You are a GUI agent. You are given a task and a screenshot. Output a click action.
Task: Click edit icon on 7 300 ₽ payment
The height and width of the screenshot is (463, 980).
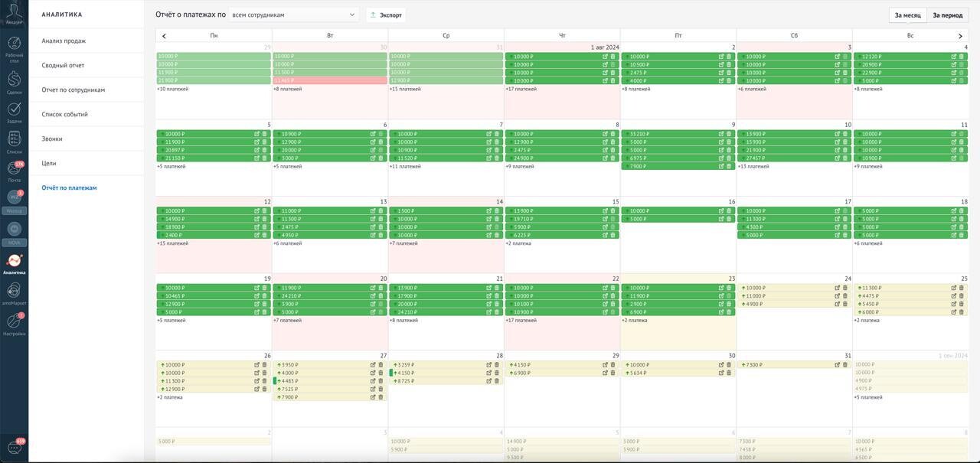click(x=837, y=365)
